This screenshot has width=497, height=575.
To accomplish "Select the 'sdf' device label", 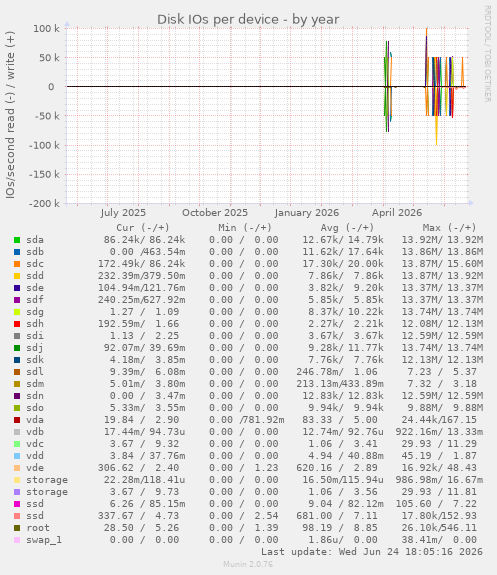I will tap(35, 300).
